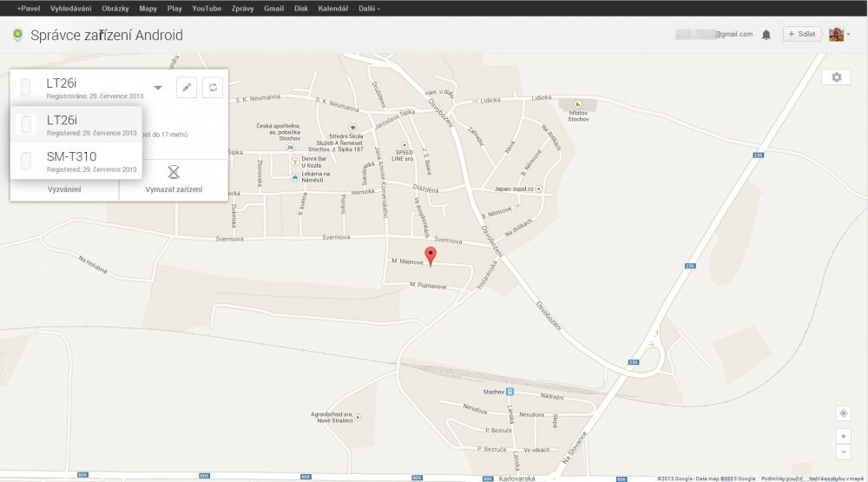Open the account profile picture menu

[x=839, y=35]
